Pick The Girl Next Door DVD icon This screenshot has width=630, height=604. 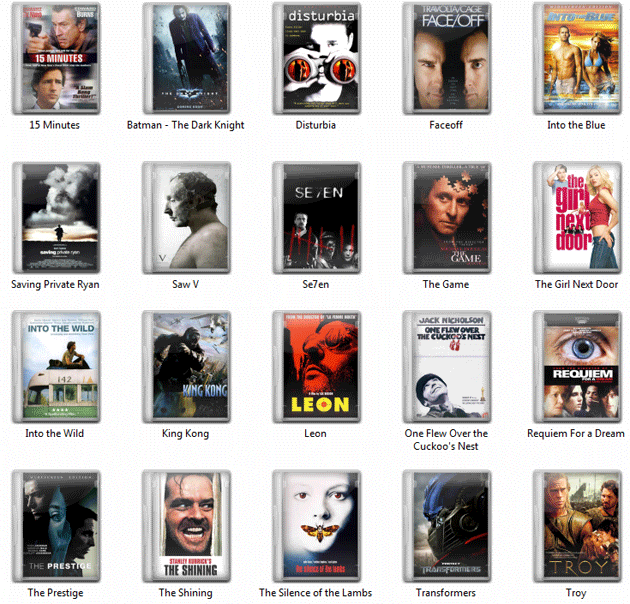[577, 217]
